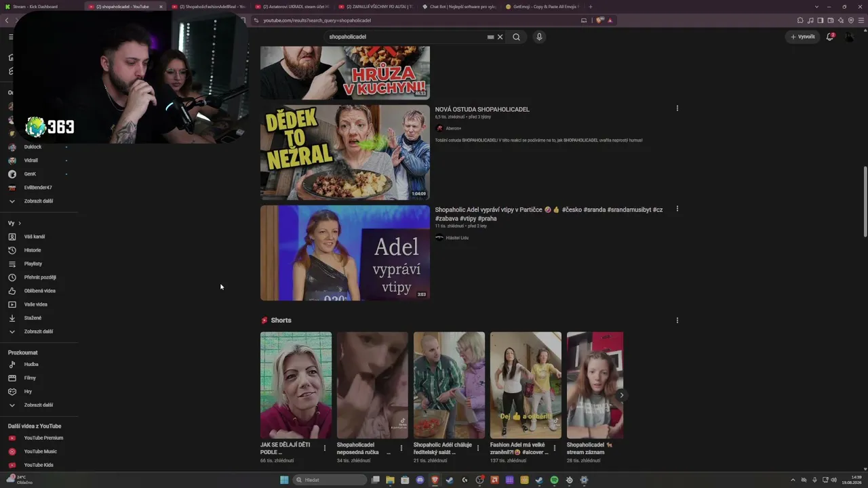This screenshot has height=488, width=868.
Task: Open the Shorts shelf options menu
Action: click(677, 321)
